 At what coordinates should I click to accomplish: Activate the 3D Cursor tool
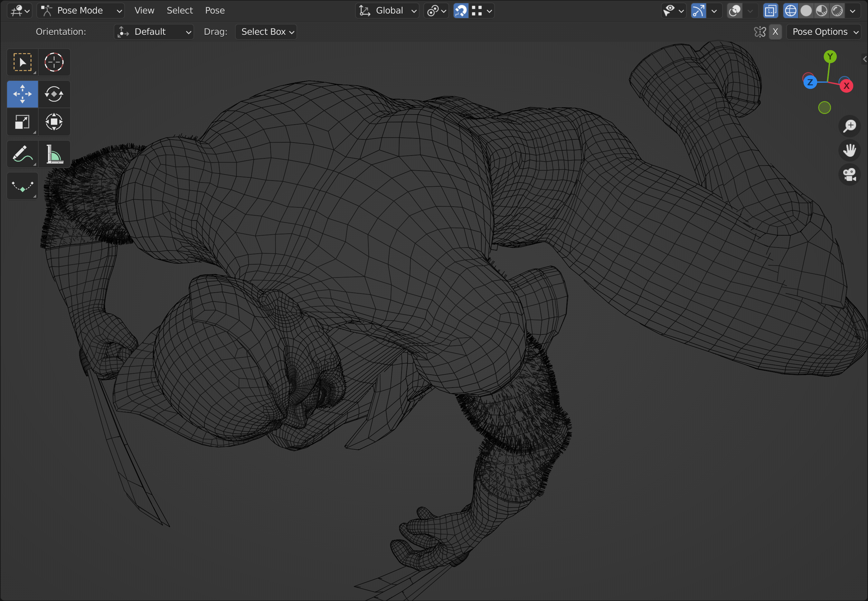(x=54, y=62)
